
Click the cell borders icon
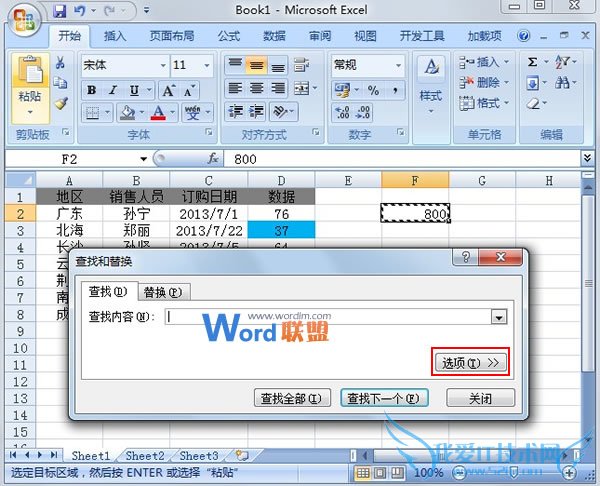tap(92, 113)
